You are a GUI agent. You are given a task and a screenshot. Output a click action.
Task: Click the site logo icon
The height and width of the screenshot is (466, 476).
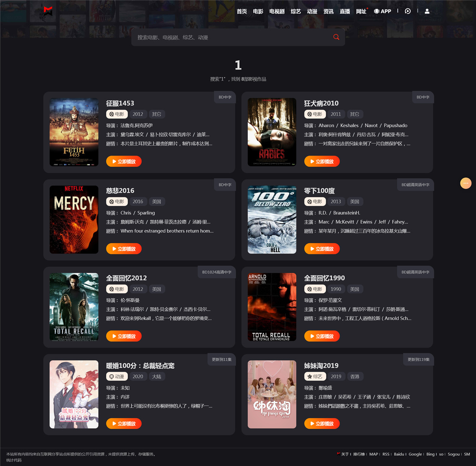pyautogui.click(x=48, y=11)
